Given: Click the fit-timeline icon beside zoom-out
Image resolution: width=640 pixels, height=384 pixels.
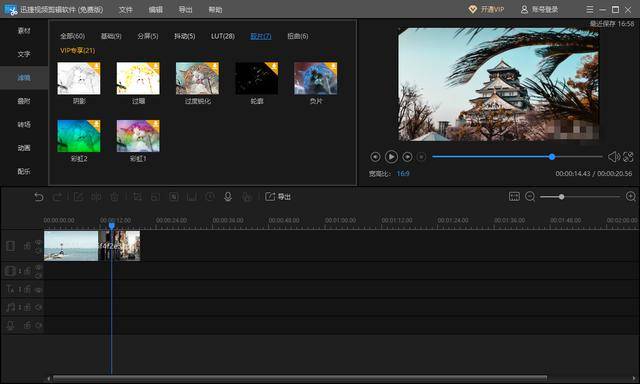Looking at the screenshot, I should (514, 197).
